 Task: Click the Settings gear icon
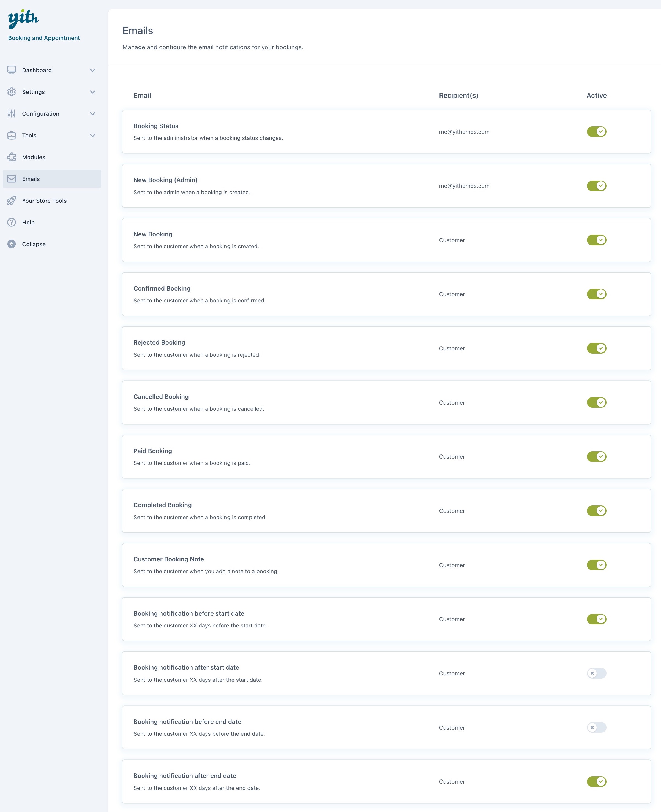coord(12,92)
